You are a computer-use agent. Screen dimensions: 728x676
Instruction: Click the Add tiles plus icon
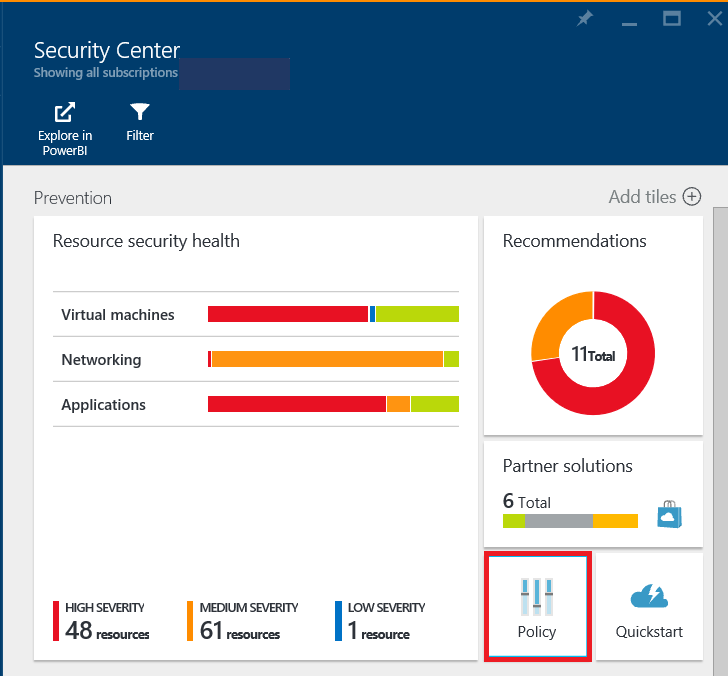click(692, 196)
